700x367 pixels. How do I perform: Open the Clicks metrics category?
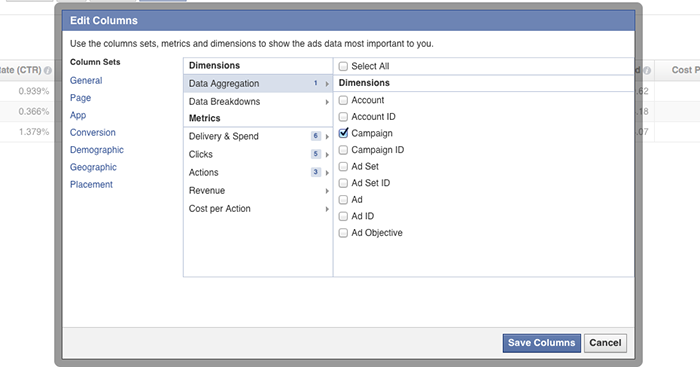(258, 154)
